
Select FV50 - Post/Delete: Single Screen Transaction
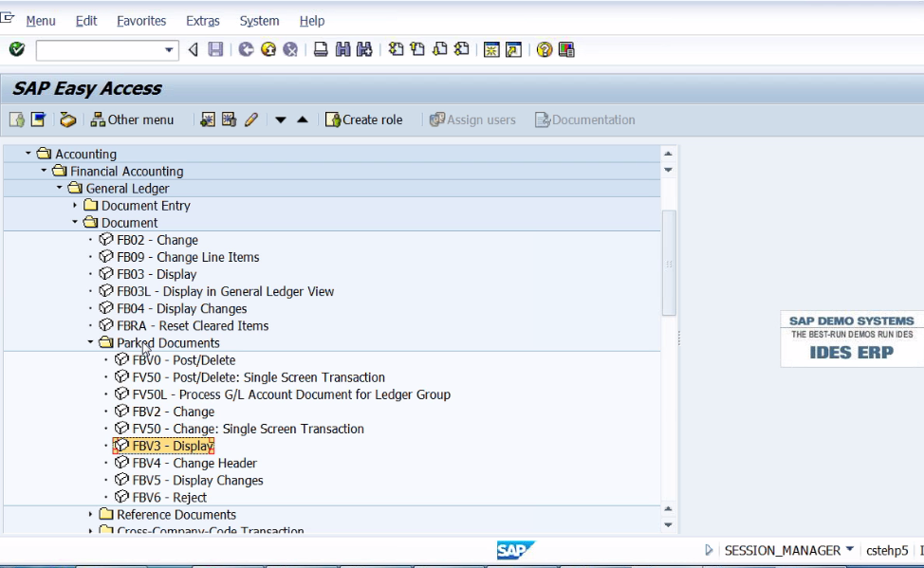coord(259,377)
